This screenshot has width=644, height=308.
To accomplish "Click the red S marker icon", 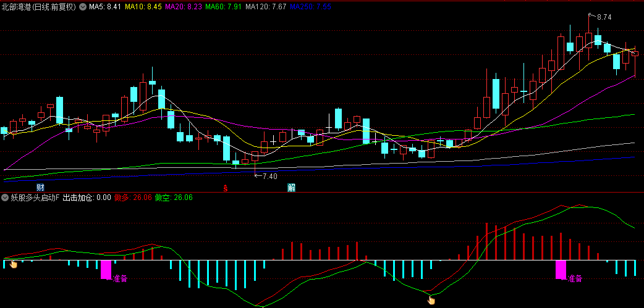I will pos(225,188).
